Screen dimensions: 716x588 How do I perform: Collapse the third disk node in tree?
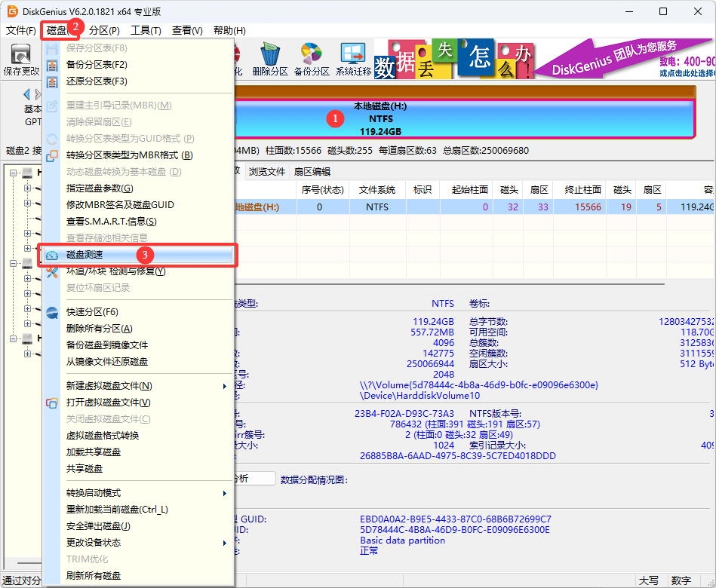point(14,338)
